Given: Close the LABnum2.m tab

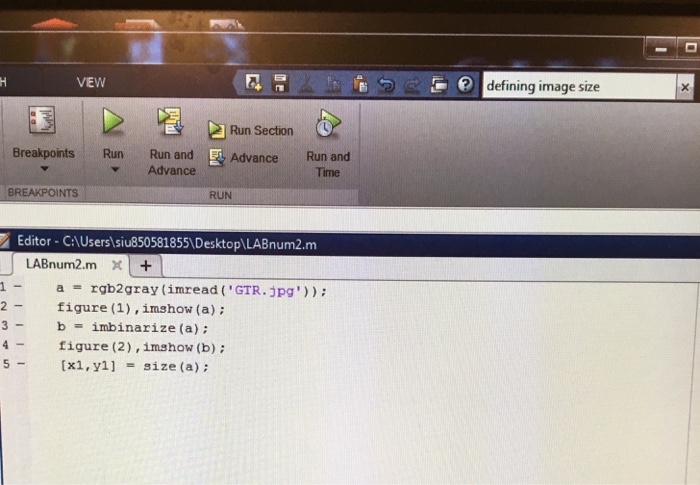Looking at the screenshot, I should [x=117, y=265].
